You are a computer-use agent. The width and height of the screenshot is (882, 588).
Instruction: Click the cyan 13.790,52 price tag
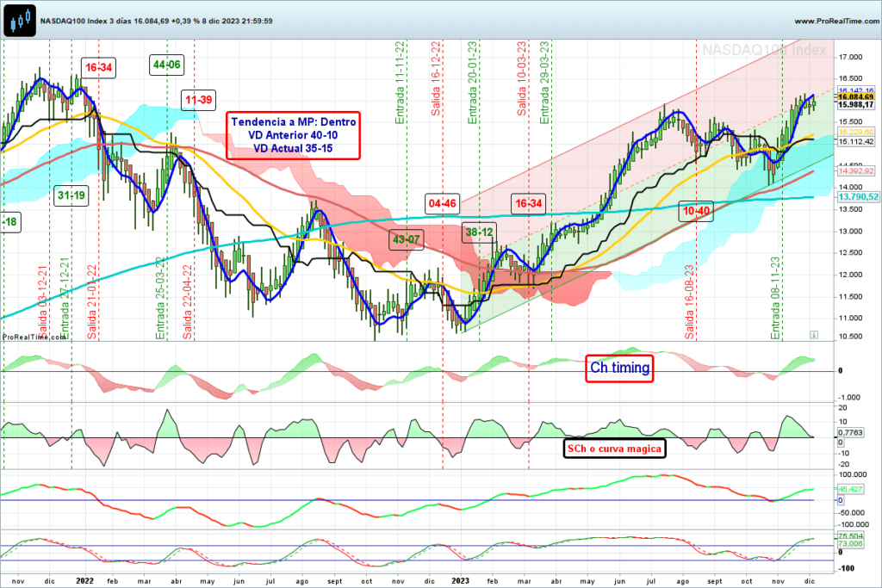tap(858, 197)
